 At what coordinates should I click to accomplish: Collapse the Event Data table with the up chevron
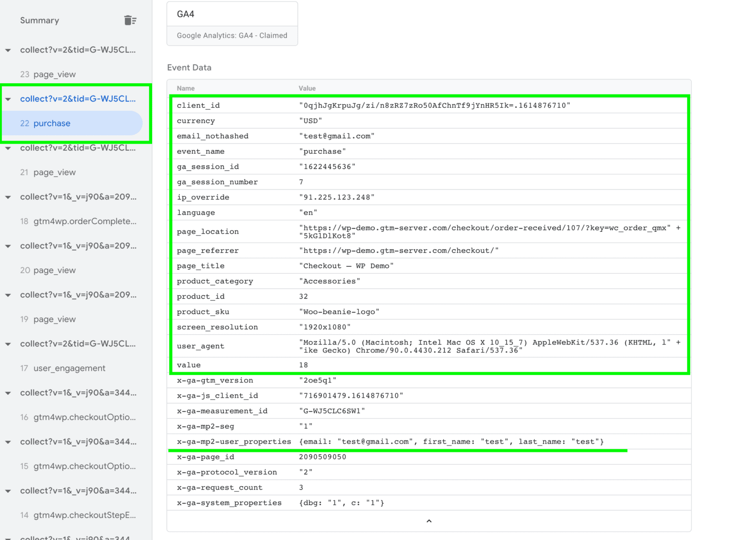pos(429,521)
